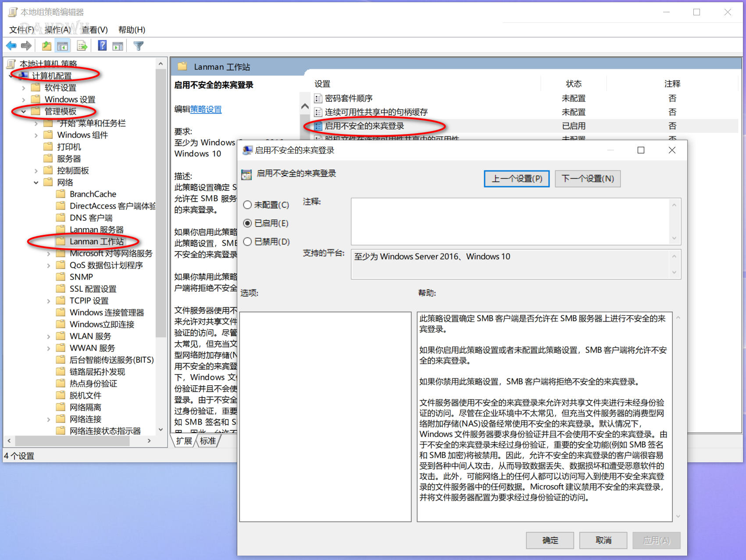Click the Up one level folder icon
746x560 pixels.
pyautogui.click(x=46, y=46)
